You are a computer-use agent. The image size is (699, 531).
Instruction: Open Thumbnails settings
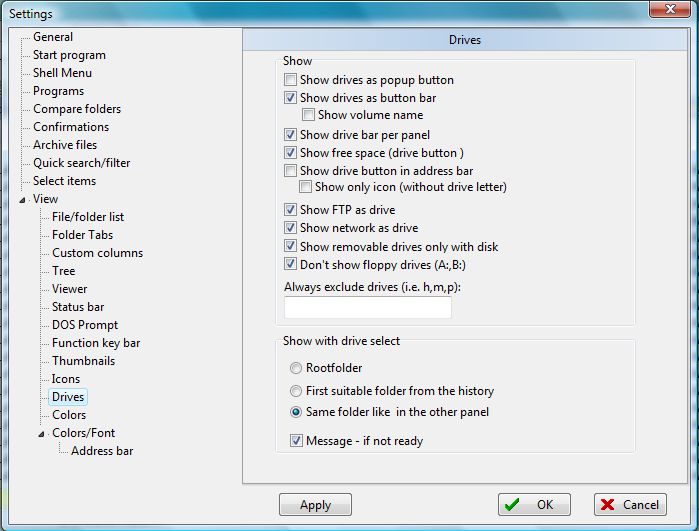pyautogui.click(x=83, y=361)
